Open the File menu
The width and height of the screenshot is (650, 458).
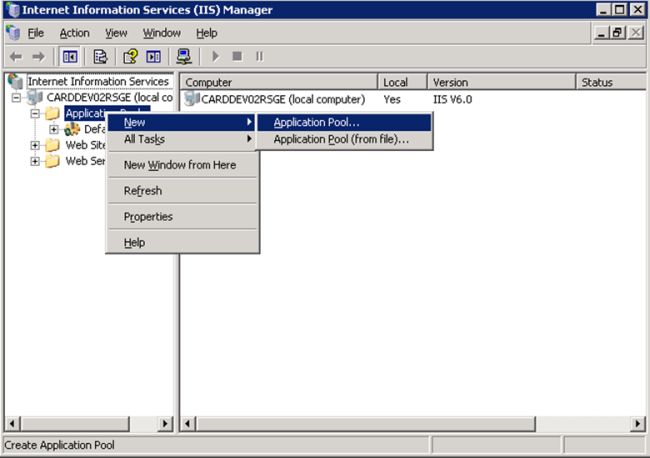36,33
